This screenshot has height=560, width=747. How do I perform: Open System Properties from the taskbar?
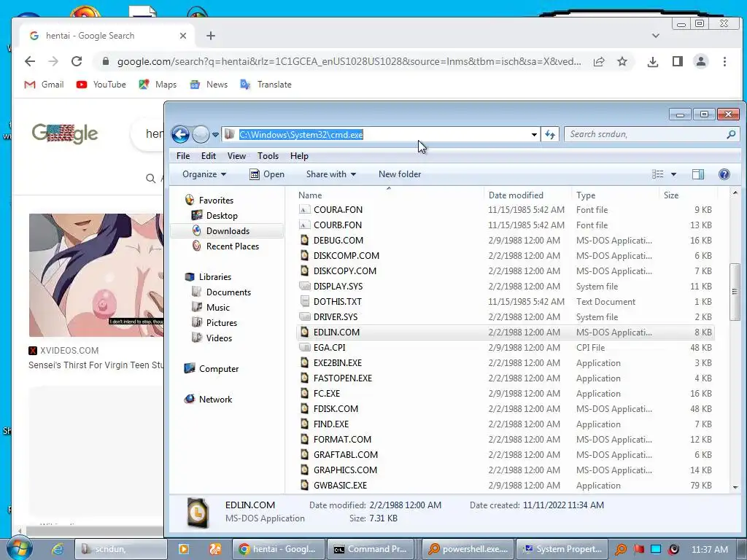coord(562,549)
